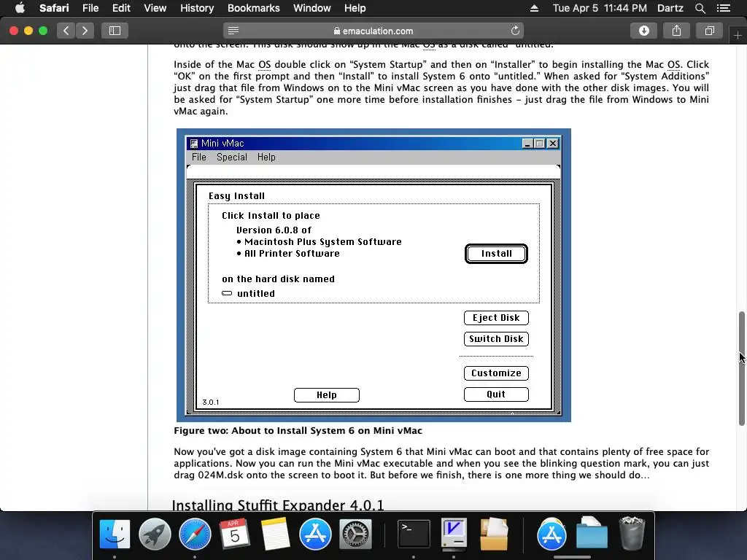This screenshot has height=560, width=747.
Task: Go forward using Safari's forward arrow
Action: click(x=85, y=31)
